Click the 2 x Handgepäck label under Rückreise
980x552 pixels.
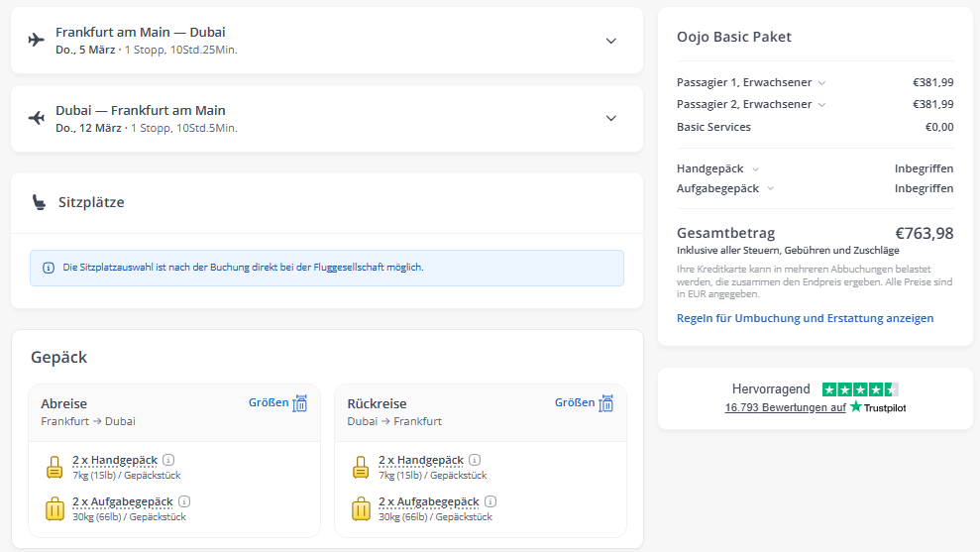(x=421, y=460)
